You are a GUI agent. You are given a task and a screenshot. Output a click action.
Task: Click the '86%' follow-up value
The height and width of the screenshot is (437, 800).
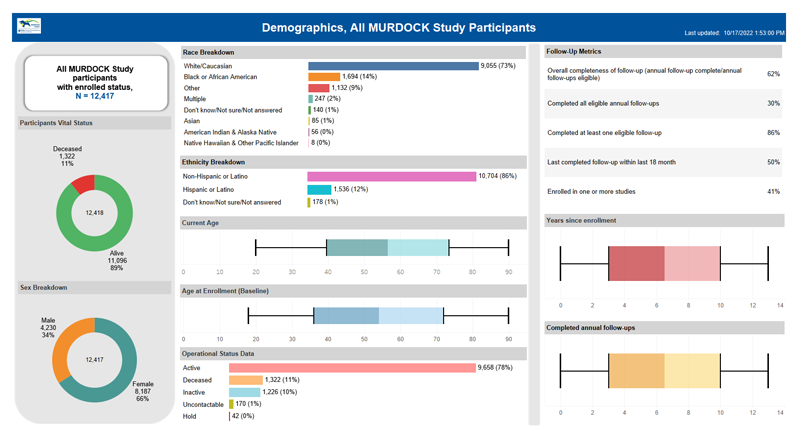[773, 133]
